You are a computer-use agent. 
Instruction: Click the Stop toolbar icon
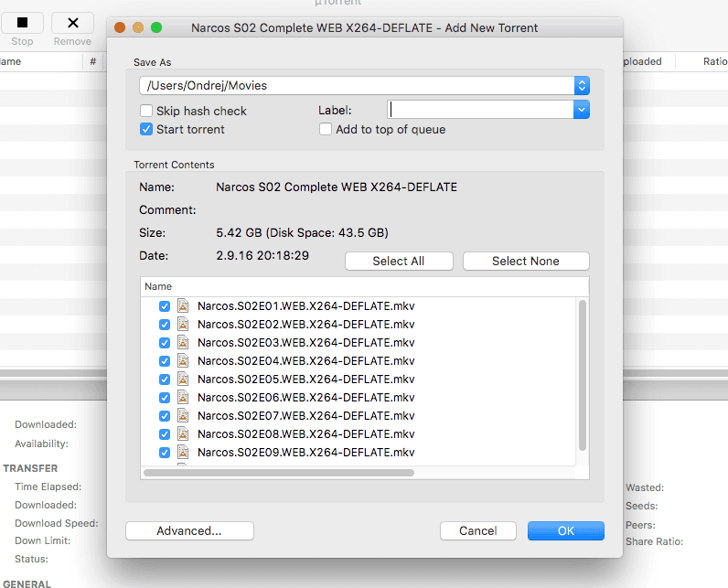tap(23, 23)
